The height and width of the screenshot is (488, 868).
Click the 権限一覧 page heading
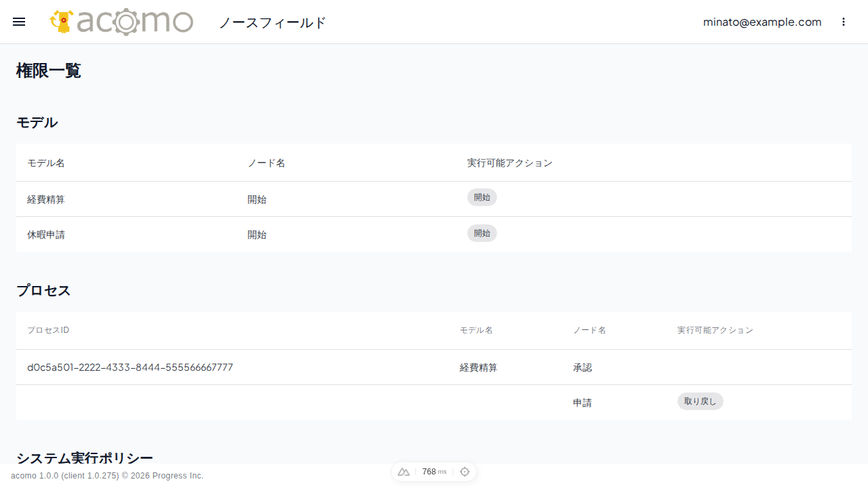click(49, 70)
